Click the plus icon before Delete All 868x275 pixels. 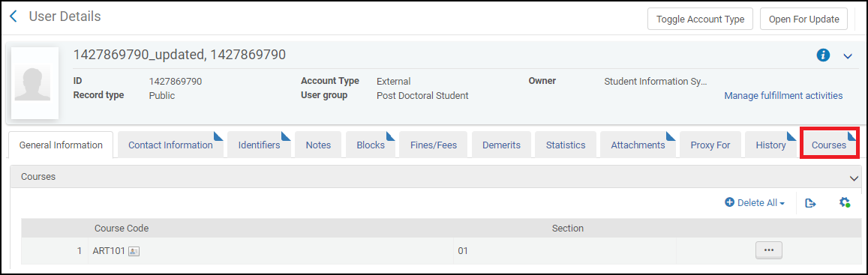click(x=729, y=203)
